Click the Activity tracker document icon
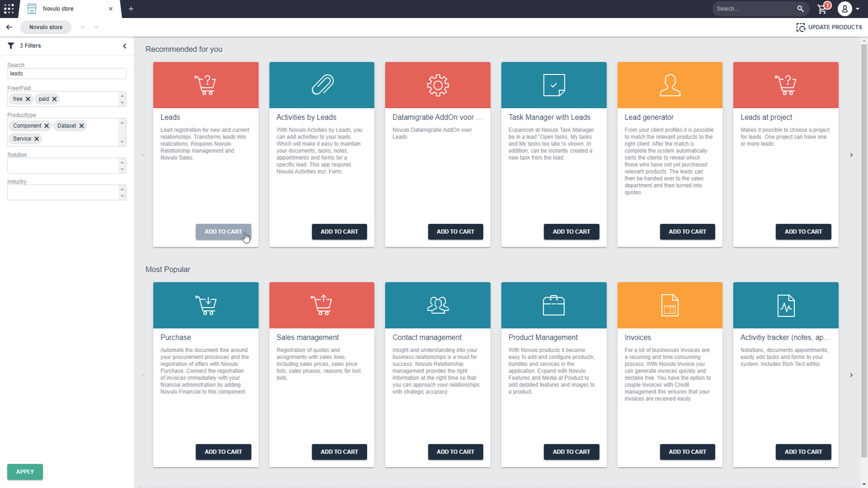 (786, 305)
